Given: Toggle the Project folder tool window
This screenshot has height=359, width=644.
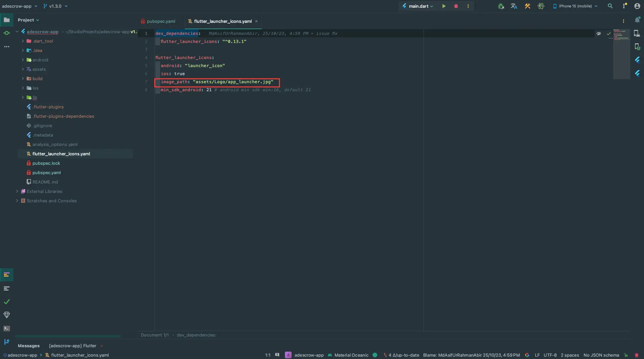Looking at the screenshot, I should coord(7,20).
